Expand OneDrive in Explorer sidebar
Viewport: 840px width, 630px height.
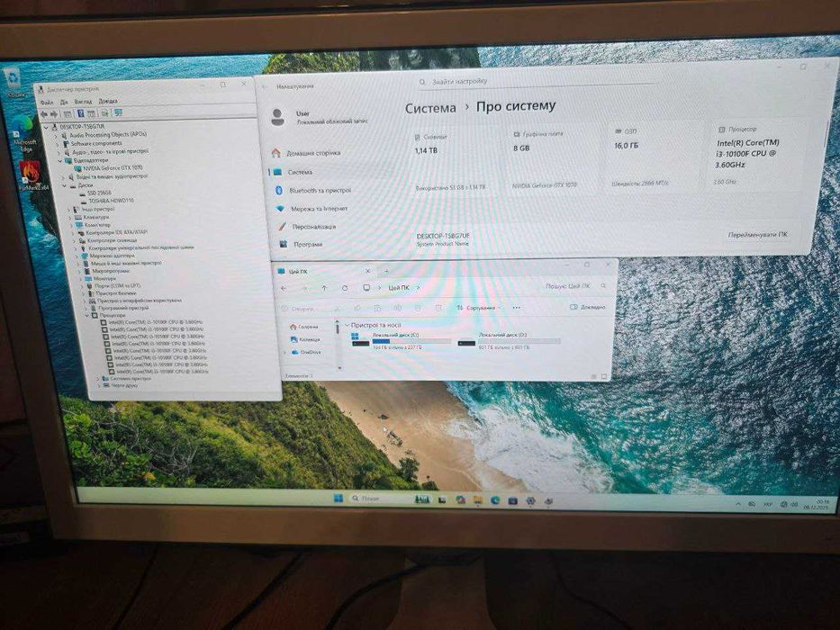(285, 353)
